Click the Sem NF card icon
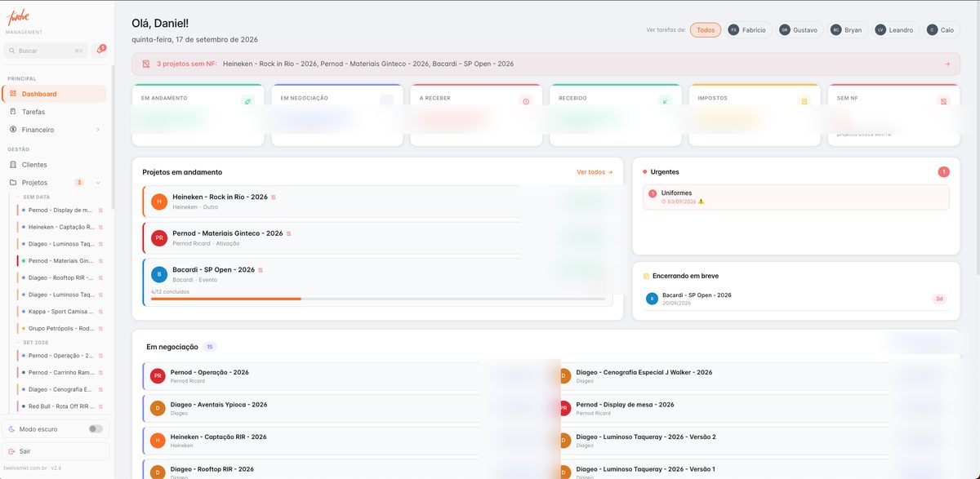The height and width of the screenshot is (479, 980). pyautogui.click(x=943, y=101)
